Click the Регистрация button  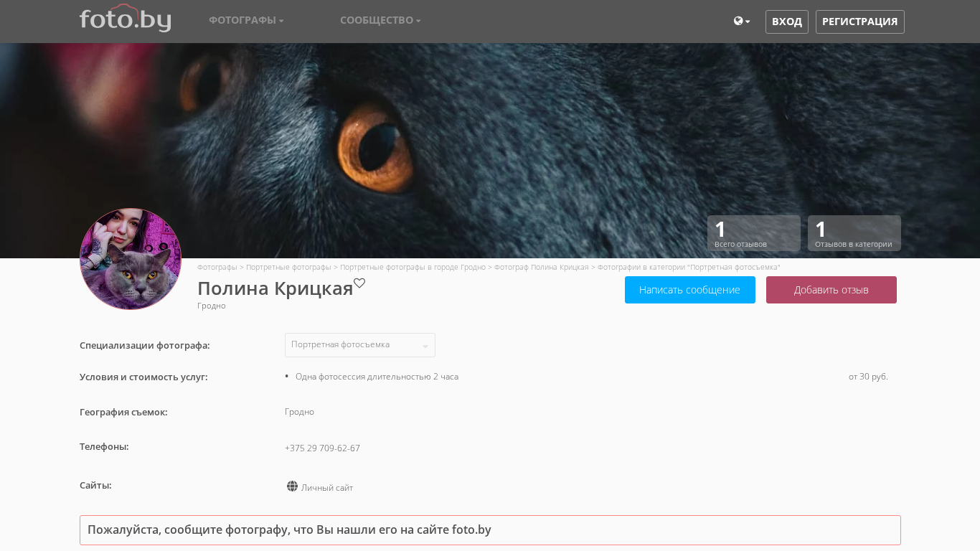click(860, 22)
